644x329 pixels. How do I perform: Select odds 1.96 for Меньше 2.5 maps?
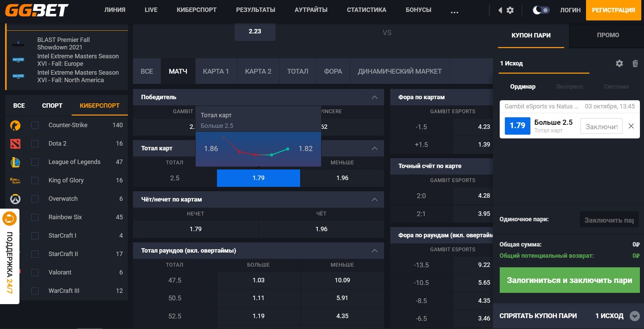342,178
